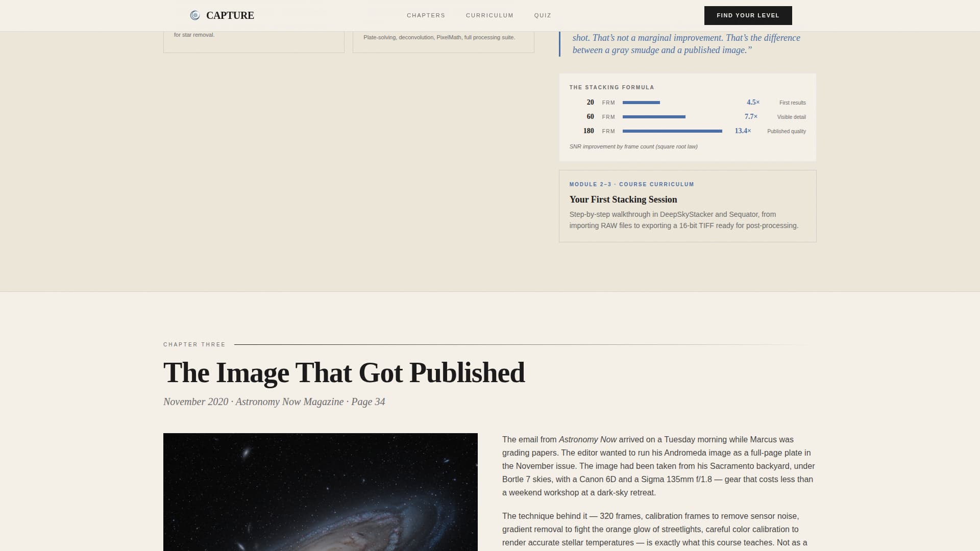The image size is (980, 551).
Task: Click the DeepSkyStacker walkthrough description
Action: tap(683, 220)
